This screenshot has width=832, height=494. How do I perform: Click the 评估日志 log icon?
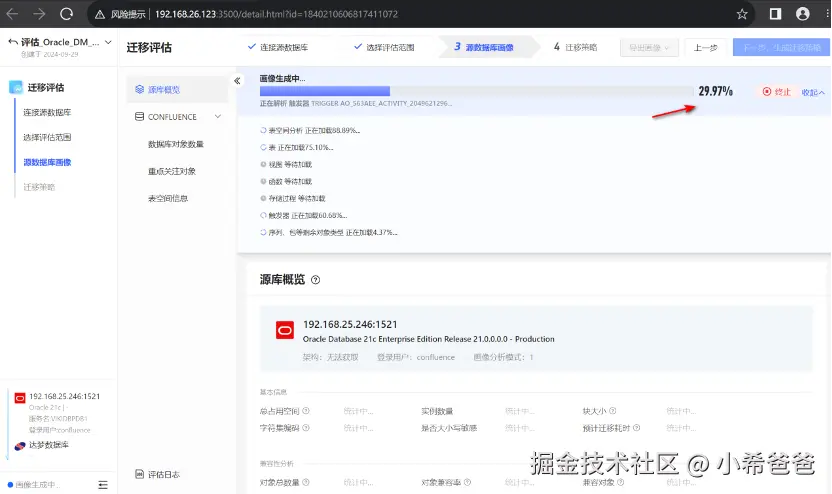pos(140,474)
